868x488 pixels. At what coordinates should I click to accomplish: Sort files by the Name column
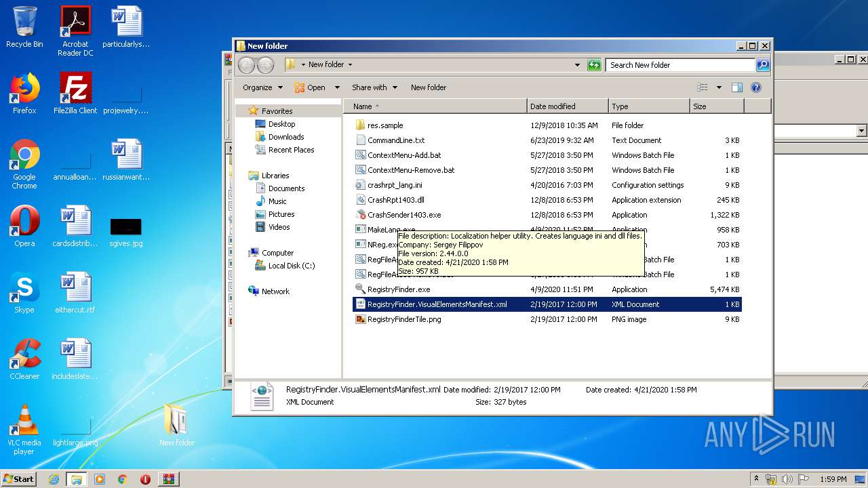[x=435, y=106]
